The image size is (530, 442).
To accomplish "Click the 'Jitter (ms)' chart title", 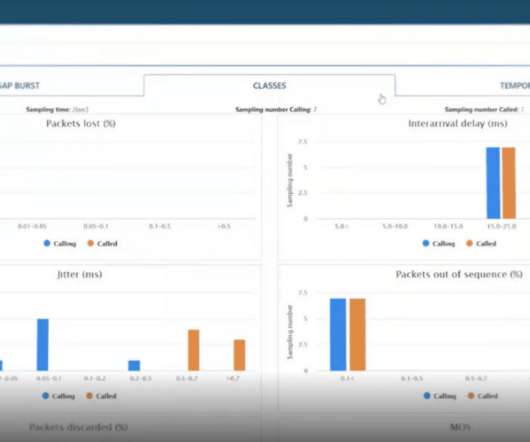I will pyautogui.click(x=80, y=274).
